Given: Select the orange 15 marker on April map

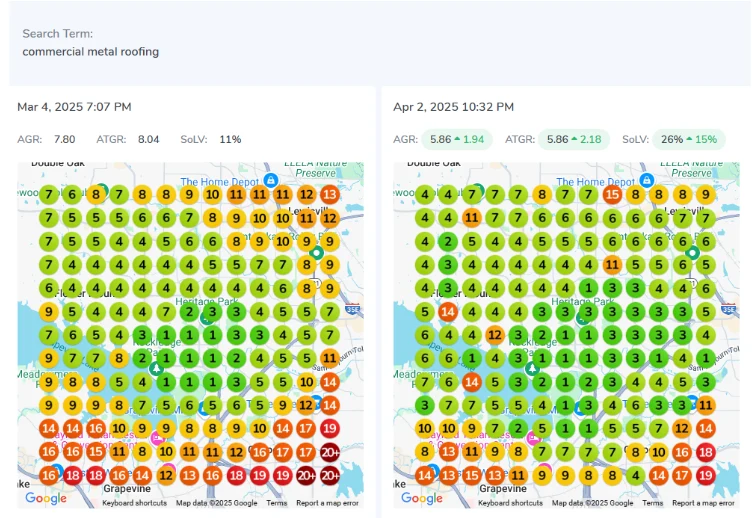Looking at the screenshot, I should 613,195.
